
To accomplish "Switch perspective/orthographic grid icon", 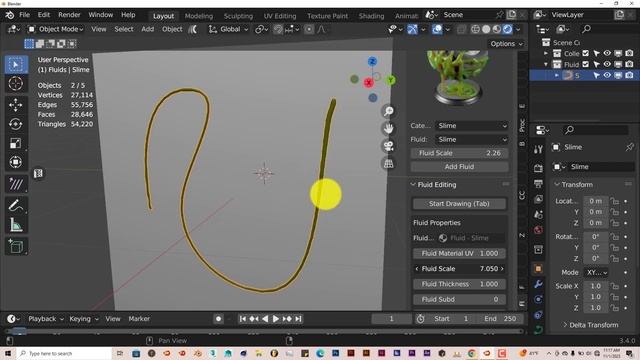I will [388, 164].
